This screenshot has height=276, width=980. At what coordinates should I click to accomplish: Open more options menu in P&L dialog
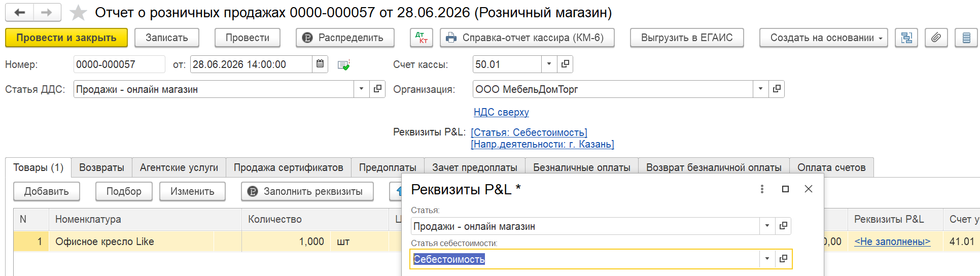pyautogui.click(x=762, y=189)
